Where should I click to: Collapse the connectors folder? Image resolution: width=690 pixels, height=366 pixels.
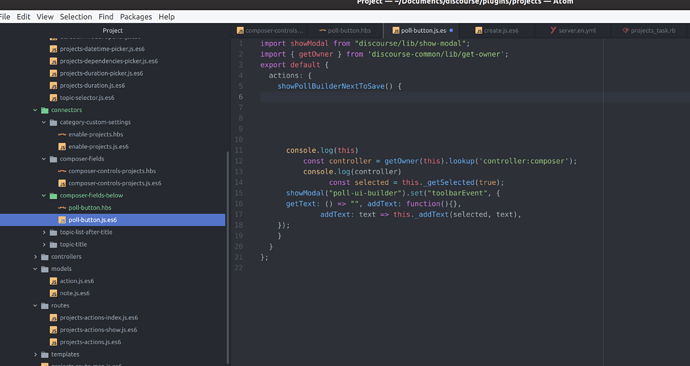pos(35,110)
